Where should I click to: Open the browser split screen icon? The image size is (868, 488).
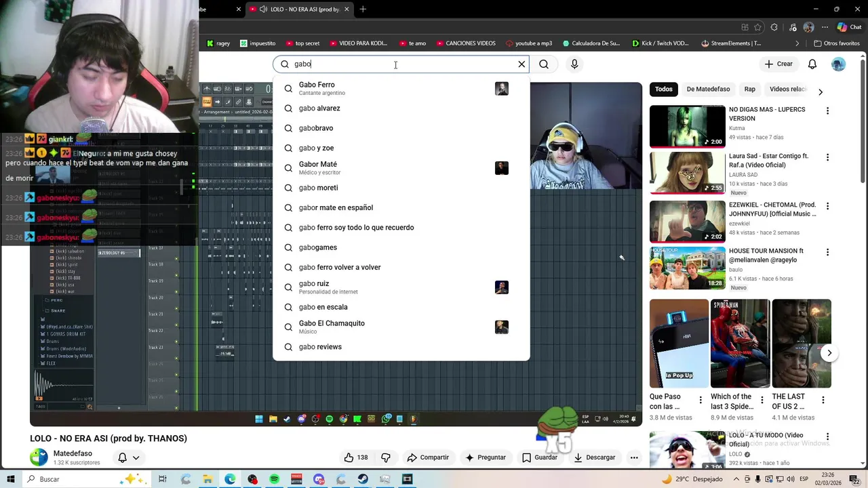pos(745,27)
